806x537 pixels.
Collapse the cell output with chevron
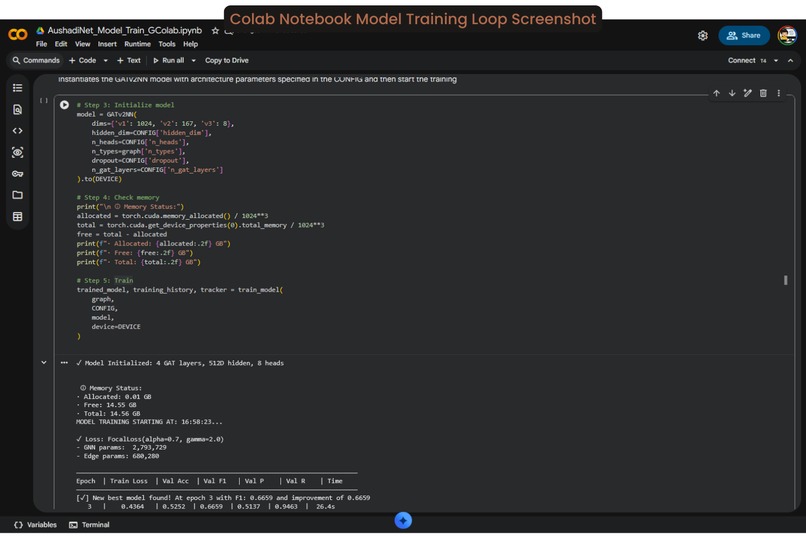(x=44, y=362)
